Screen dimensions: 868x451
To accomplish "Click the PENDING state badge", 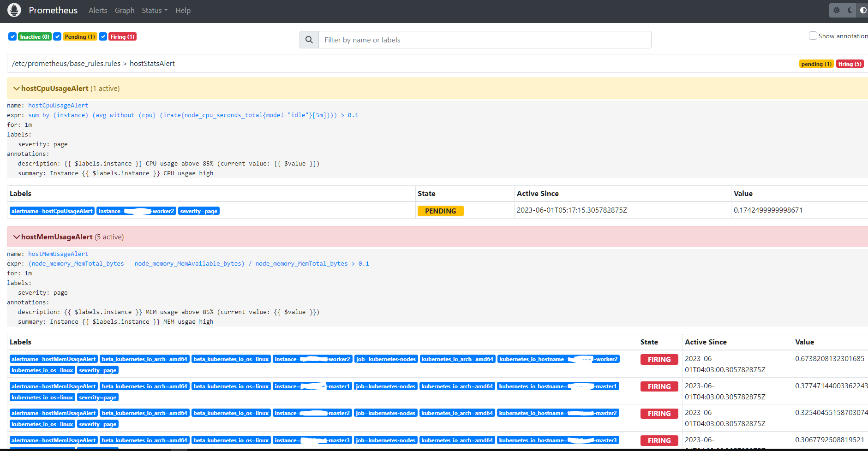I will (x=440, y=211).
